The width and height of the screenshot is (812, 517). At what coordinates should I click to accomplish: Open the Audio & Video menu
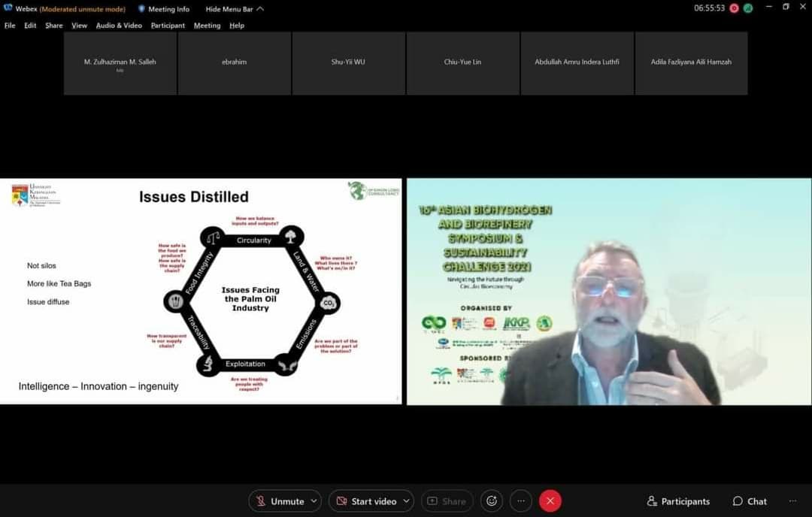[x=119, y=26]
